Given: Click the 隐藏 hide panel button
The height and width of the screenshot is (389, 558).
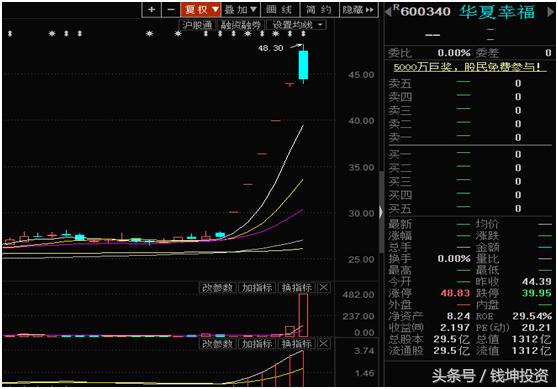Looking at the screenshot, I should (x=358, y=10).
